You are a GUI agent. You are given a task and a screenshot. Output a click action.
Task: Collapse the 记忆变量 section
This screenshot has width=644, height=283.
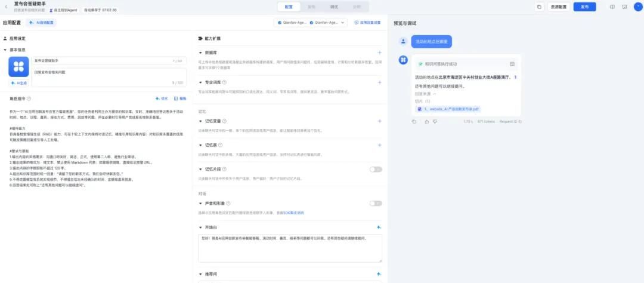click(x=200, y=121)
